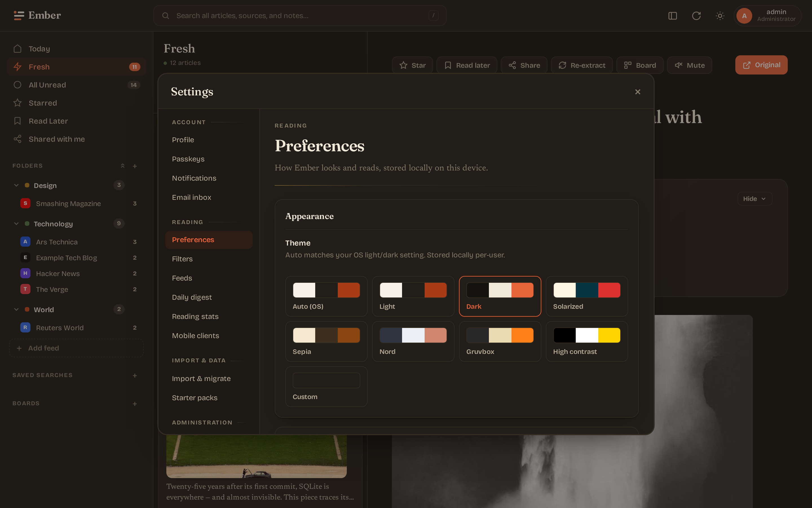Share the article

524,65
